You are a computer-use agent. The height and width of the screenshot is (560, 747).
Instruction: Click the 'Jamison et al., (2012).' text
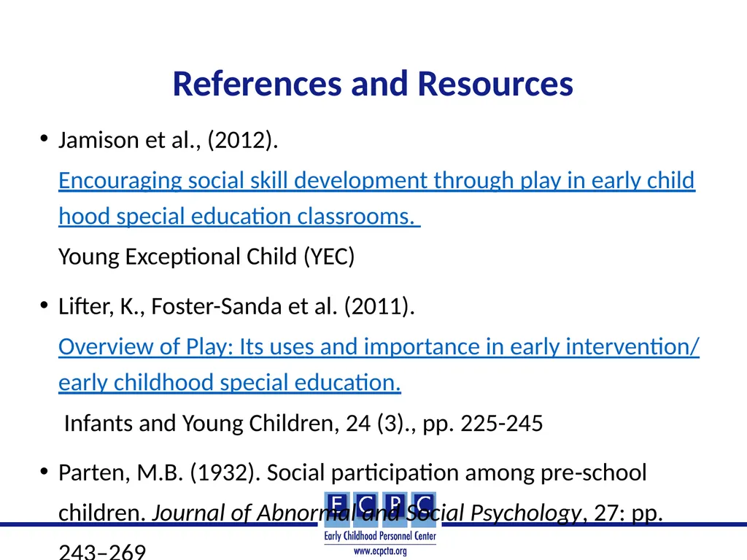point(169,140)
